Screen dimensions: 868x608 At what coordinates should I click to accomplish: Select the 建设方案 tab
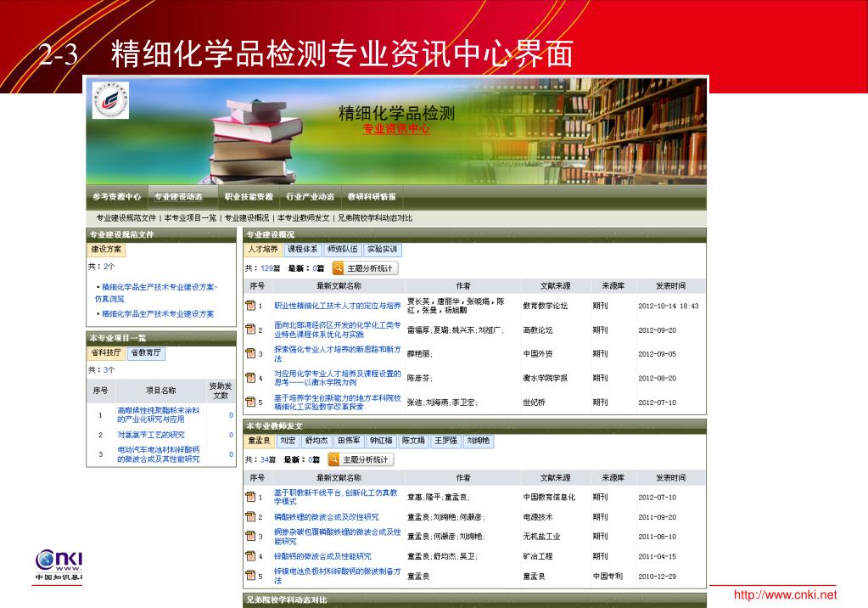[x=106, y=250]
